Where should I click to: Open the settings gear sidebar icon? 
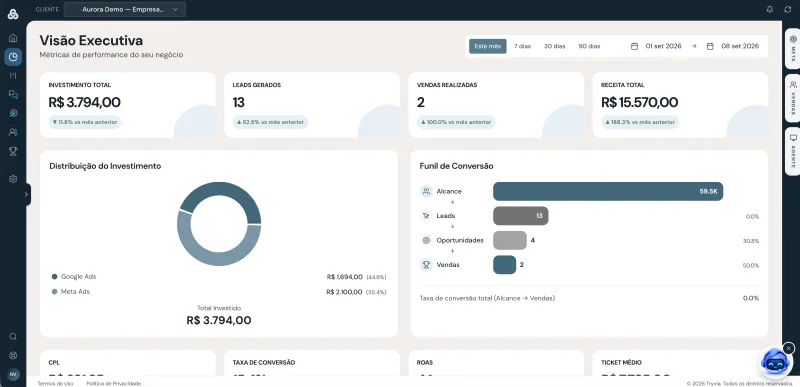point(13,179)
